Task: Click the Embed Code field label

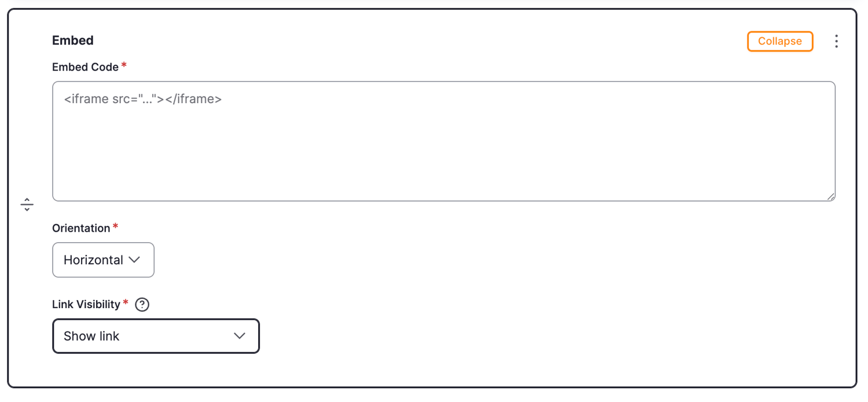Action: [85, 67]
